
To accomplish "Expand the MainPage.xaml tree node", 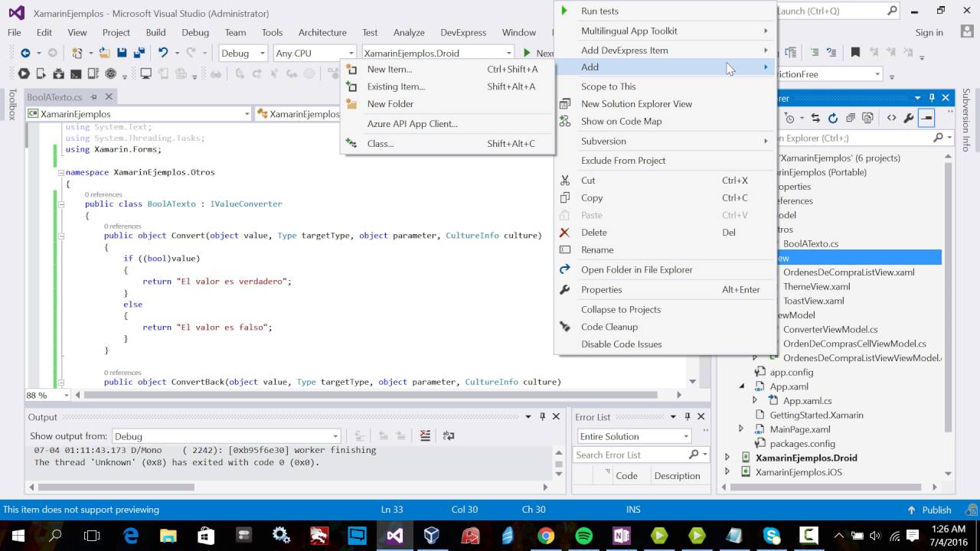I will click(741, 429).
